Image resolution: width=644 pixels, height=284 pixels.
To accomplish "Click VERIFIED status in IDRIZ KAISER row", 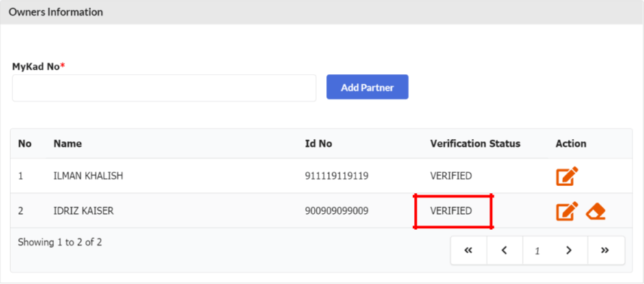I will tap(451, 211).
